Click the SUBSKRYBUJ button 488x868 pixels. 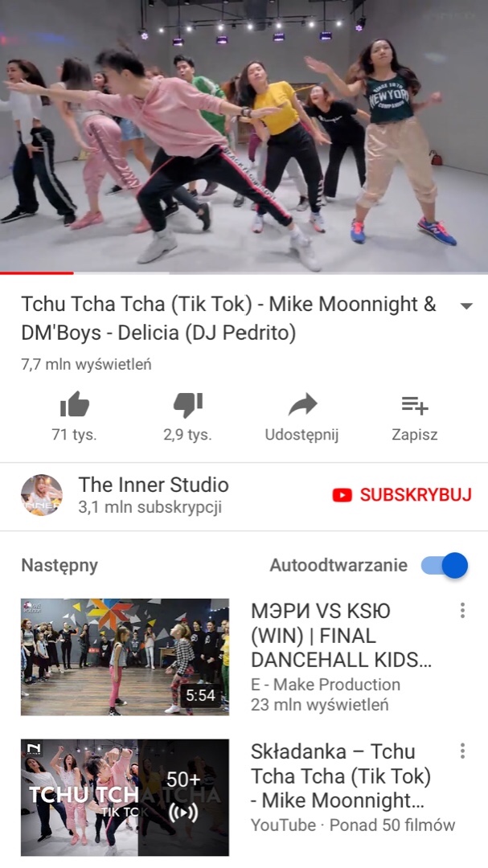pos(402,495)
